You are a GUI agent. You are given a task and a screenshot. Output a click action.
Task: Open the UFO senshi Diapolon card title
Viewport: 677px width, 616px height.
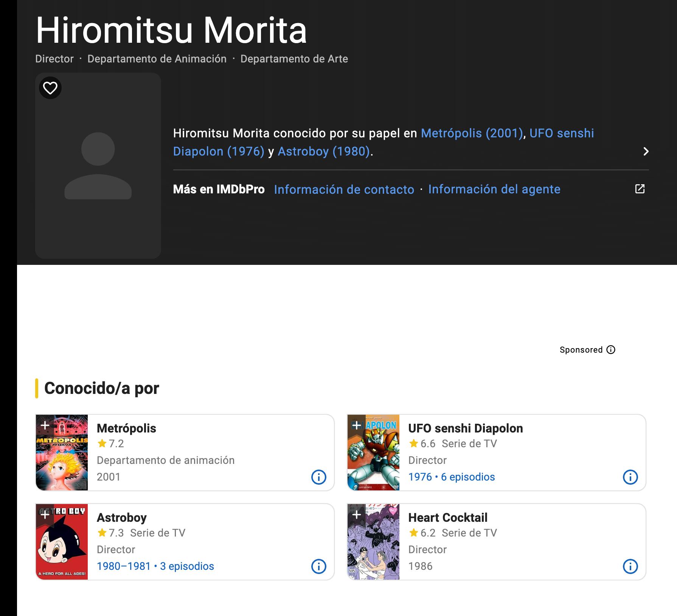pos(466,428)
